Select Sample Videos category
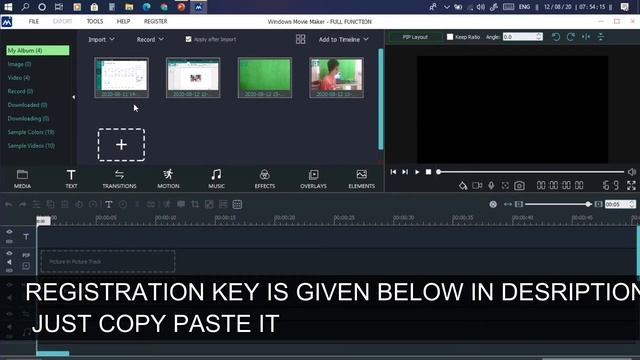The height and width of the screenshot is (360, 640). tap(31, 146)
